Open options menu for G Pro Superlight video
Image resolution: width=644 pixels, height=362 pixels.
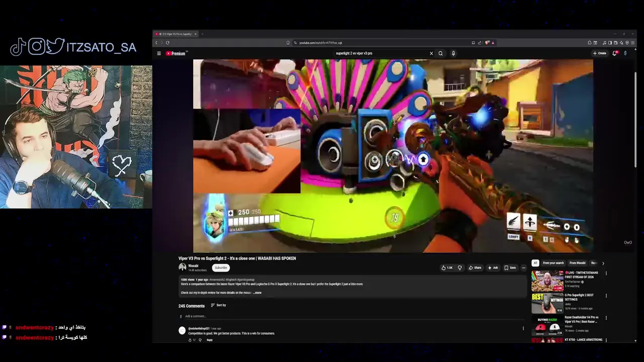(x=606, y=296)
